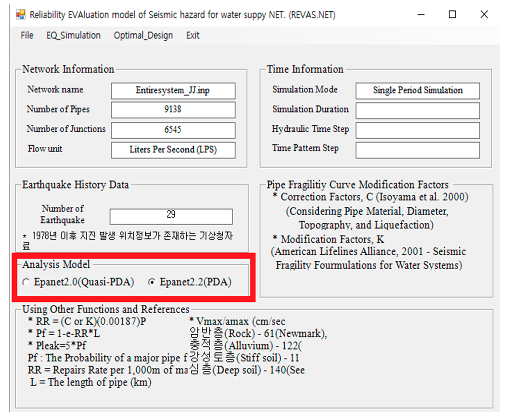Open the EQ_Simulation menu

click(x=73, y=36)
